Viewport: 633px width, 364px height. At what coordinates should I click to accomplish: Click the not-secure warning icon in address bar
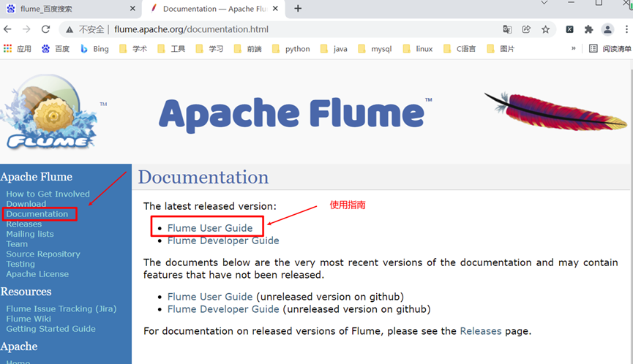pyautogui.click(x=70, y=29)
